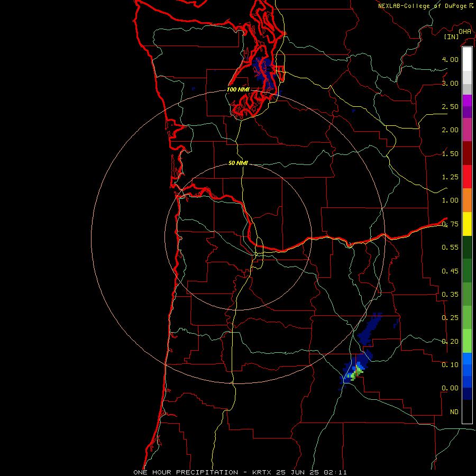
Task: Select the pink swatch near 2.00
Action: pyautogui.click(x=467, y=130)
